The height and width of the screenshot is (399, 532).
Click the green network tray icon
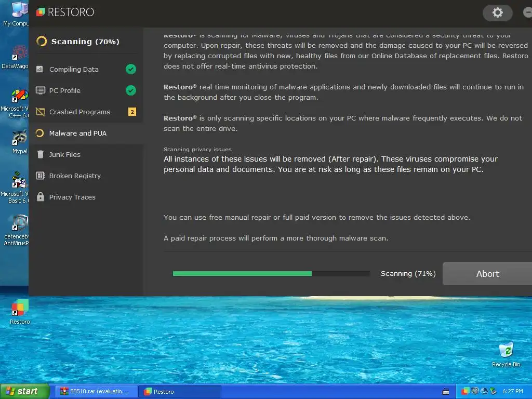[x=493, y=391]
